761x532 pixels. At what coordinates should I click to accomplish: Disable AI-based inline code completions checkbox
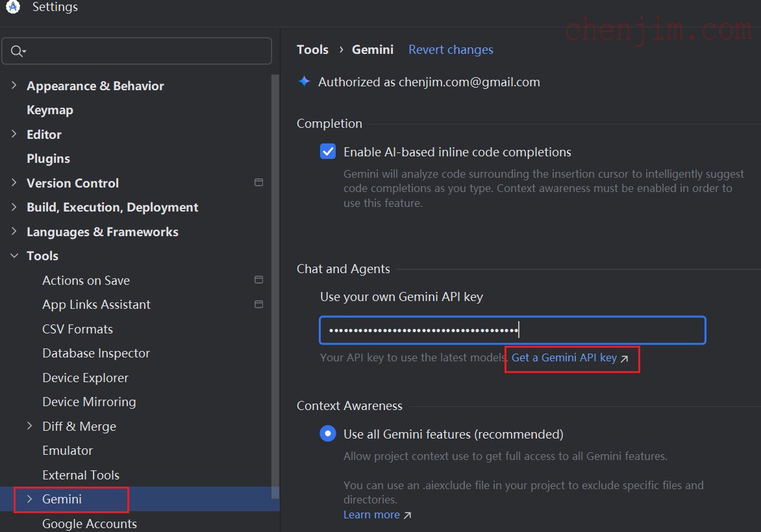(x=328, y=151)
